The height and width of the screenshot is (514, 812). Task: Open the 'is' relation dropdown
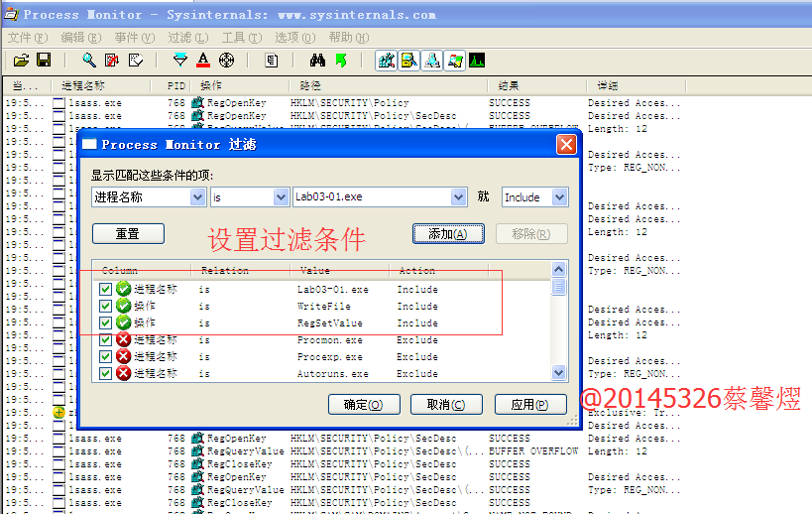tap(281, 197)
